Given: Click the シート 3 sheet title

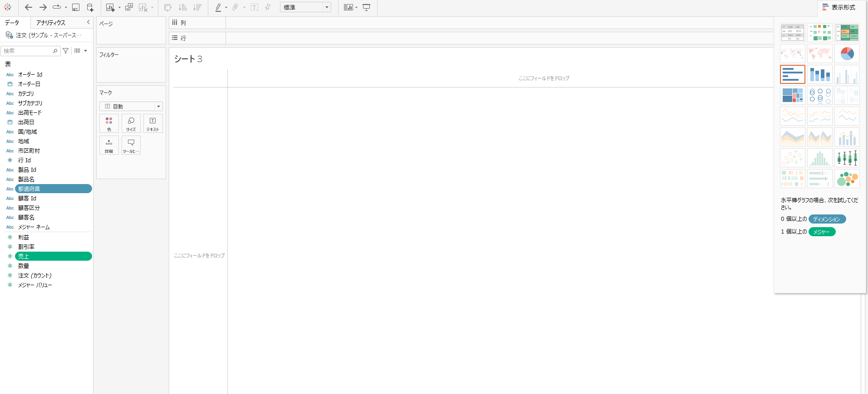Looking at the screenshot, I should (188, 59).
